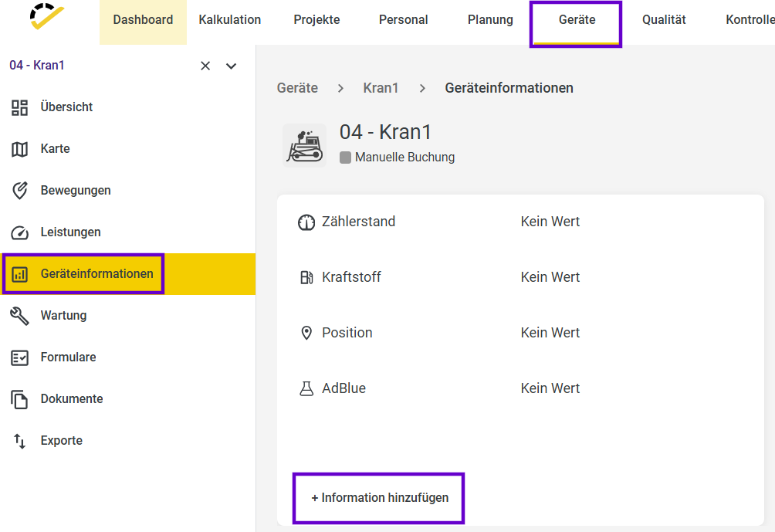
Task: Click the Kein Wert value for Kraftstoff
Action: coord(550,277)
